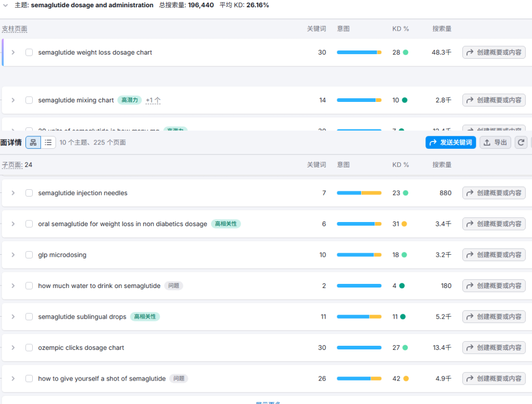Click the KD % header in subpages table
The image size is (532, 404).
click(x=401, y=165)
